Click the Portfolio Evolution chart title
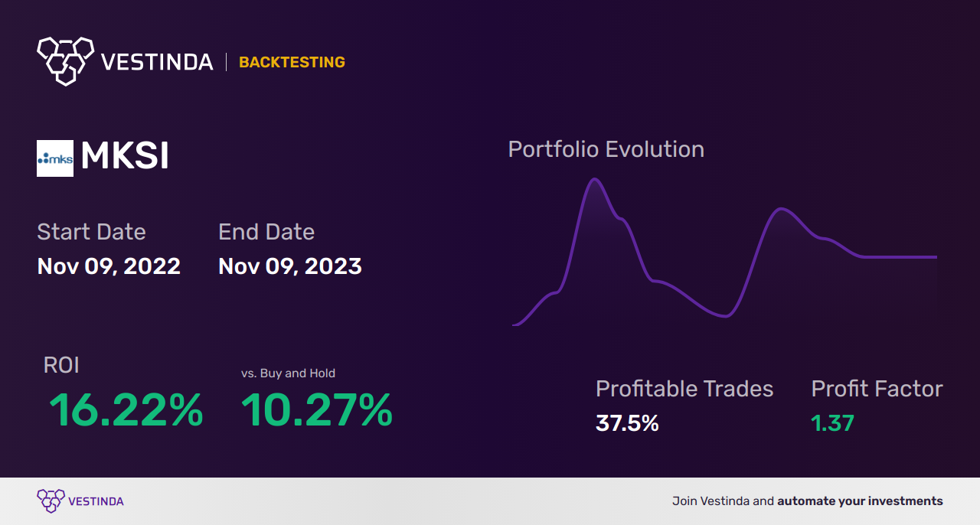The width and height of the screenshot is (980, 525). pos(606,149)
